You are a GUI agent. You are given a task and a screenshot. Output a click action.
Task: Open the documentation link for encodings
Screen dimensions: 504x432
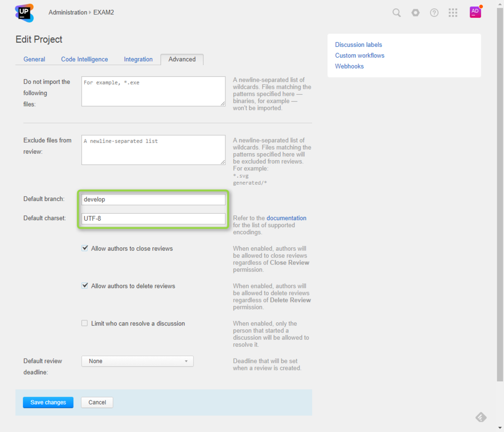click(x=286, y=218)
